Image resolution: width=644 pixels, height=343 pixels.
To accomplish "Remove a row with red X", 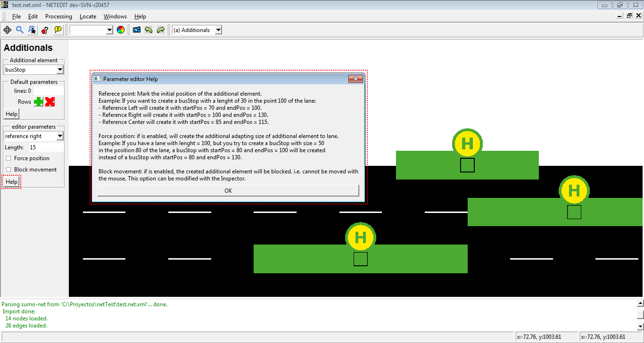I will click(x=50, y=102).
